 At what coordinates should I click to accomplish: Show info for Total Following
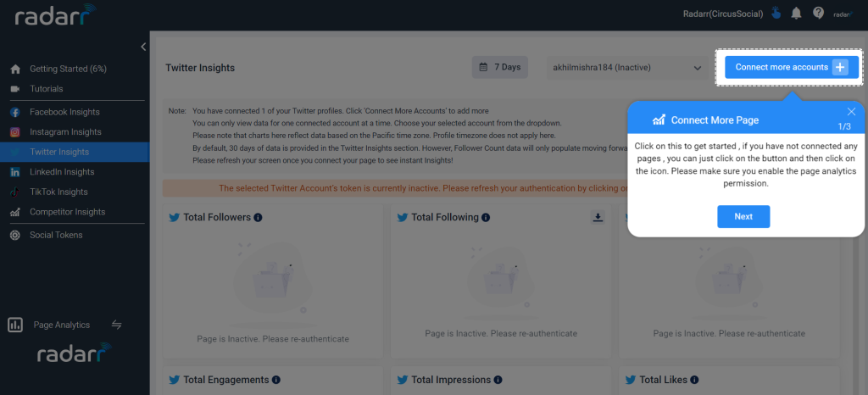tap(486, 217)
